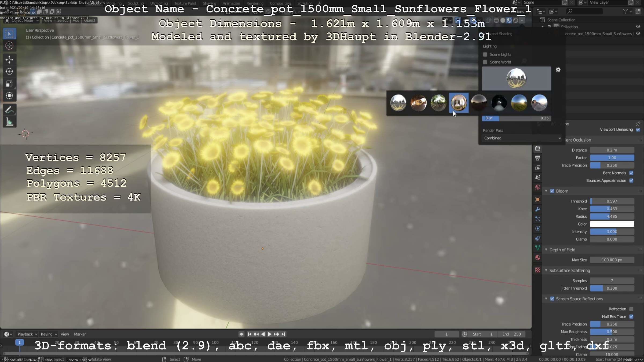Collapse the Bloom panel arrow

click(x=546, y=191)
